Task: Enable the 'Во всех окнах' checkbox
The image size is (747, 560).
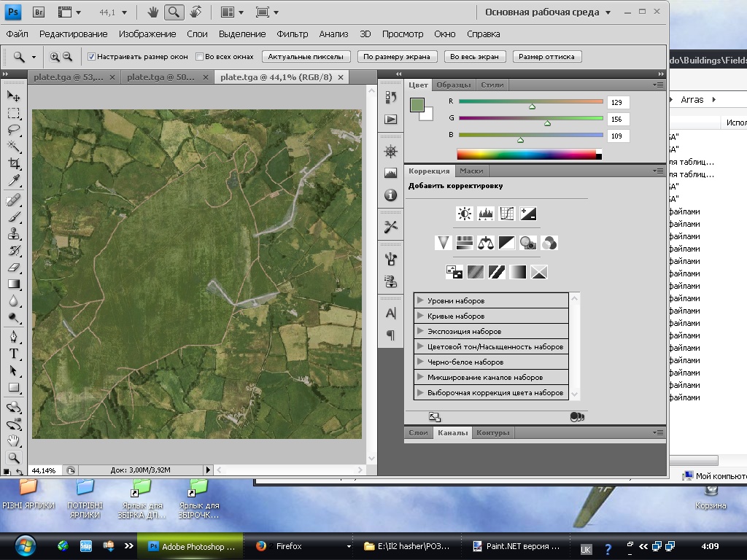Action: (x=200, y=56)
